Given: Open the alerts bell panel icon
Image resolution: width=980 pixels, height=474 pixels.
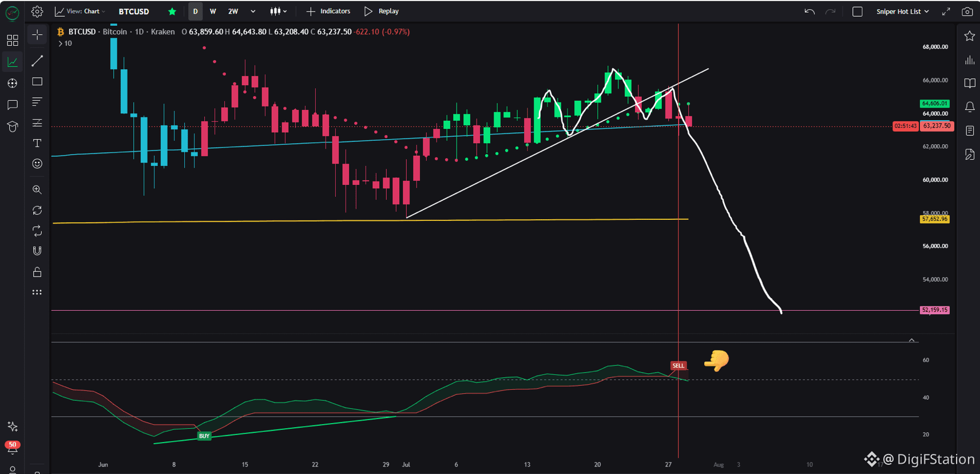Looking at the screenshot, I should tap(970, 107).
